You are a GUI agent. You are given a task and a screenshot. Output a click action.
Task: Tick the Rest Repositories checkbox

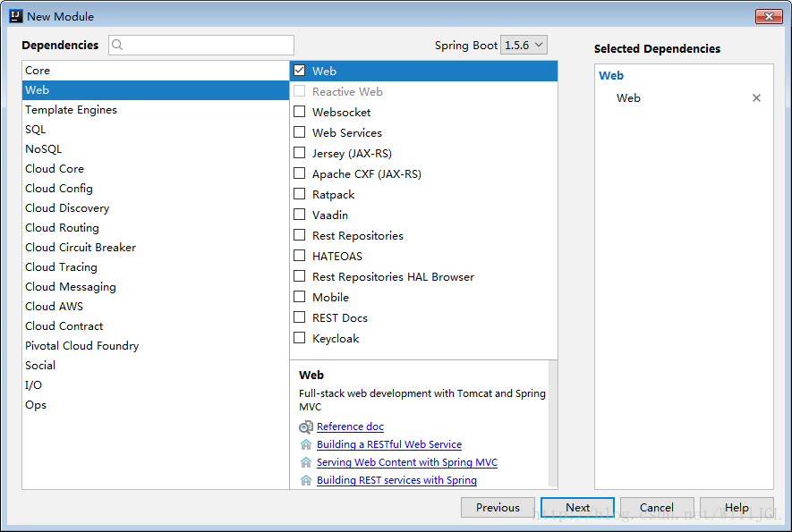300,235
